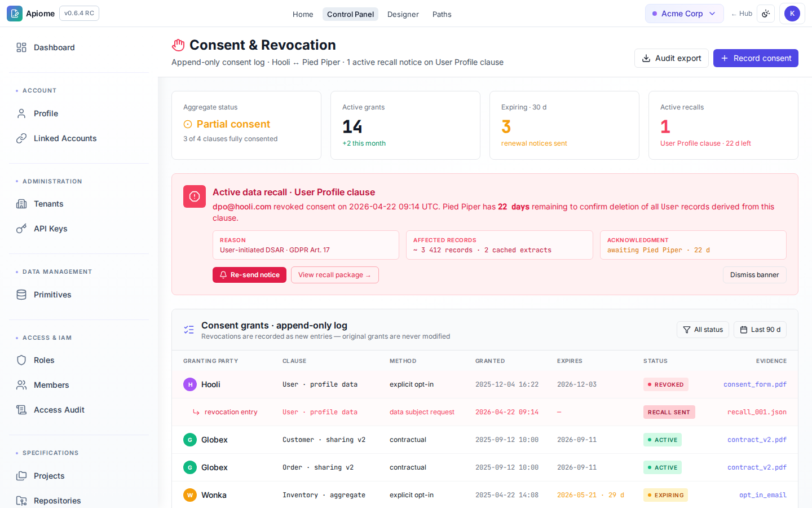
Task: Click the Repositories icon in sidebar
Action: [x=21, y=501]
